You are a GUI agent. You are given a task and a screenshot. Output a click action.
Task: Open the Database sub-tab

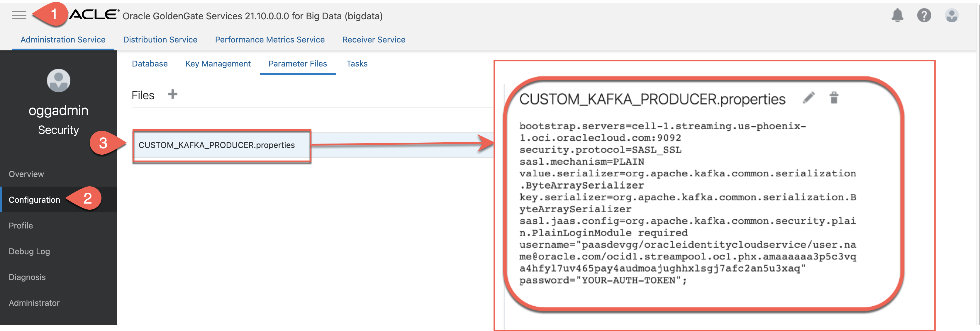tap(150, 64)
